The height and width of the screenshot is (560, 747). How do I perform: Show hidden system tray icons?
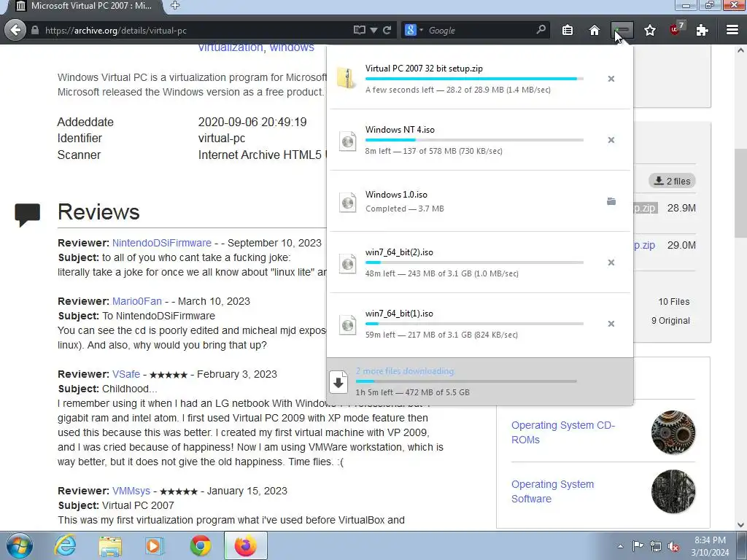click(620, 546)
